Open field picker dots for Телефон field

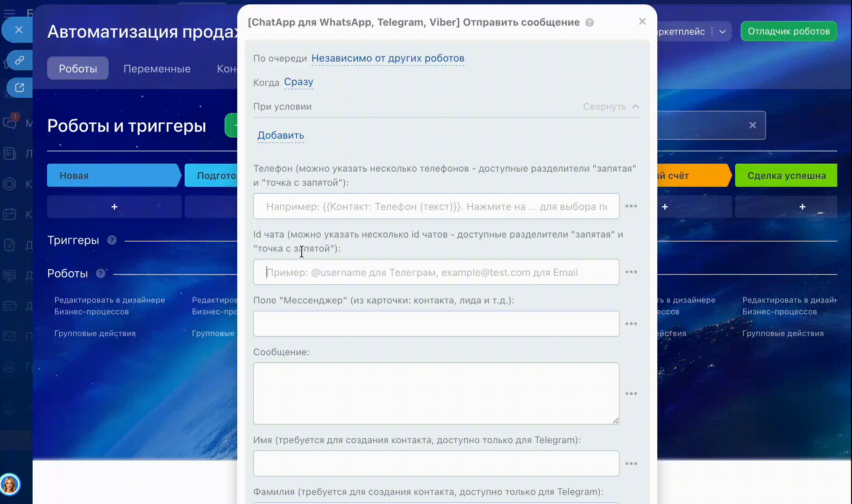coord(631,206)
